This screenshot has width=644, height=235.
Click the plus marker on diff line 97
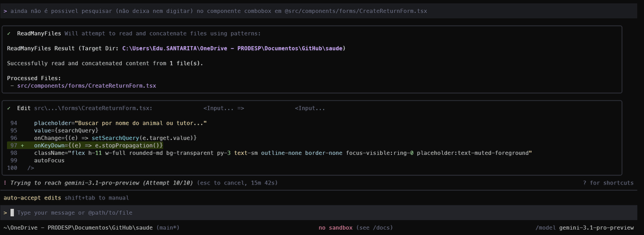click(23, 146)
